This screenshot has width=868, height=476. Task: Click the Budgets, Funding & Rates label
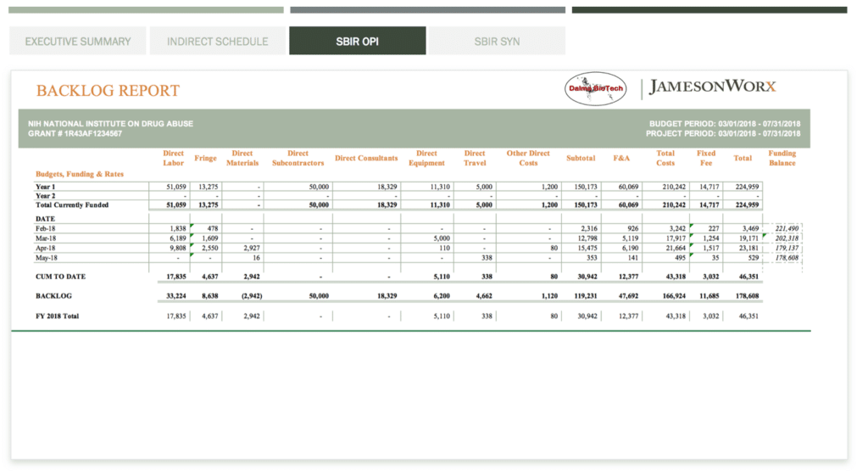pos(80,174)
